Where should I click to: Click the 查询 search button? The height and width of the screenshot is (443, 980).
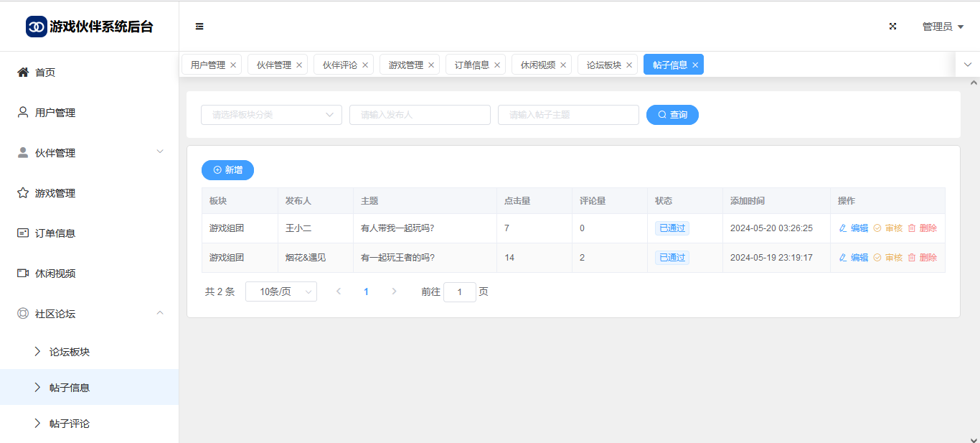click(672, 115)
